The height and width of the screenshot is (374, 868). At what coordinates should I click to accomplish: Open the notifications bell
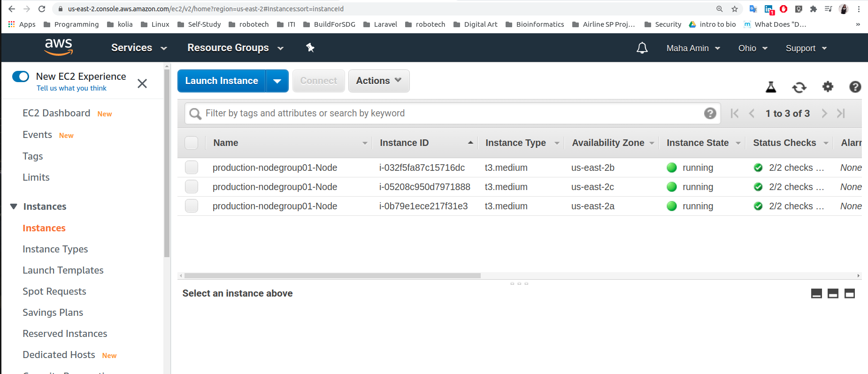pyautogui.click(x=642, y=48)
